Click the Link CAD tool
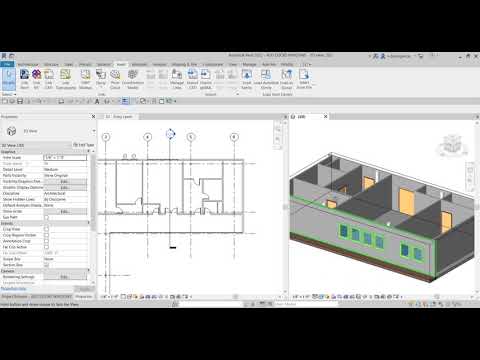Screen dimensions: 480x360 pyautogui.click(x=49, y=79)
